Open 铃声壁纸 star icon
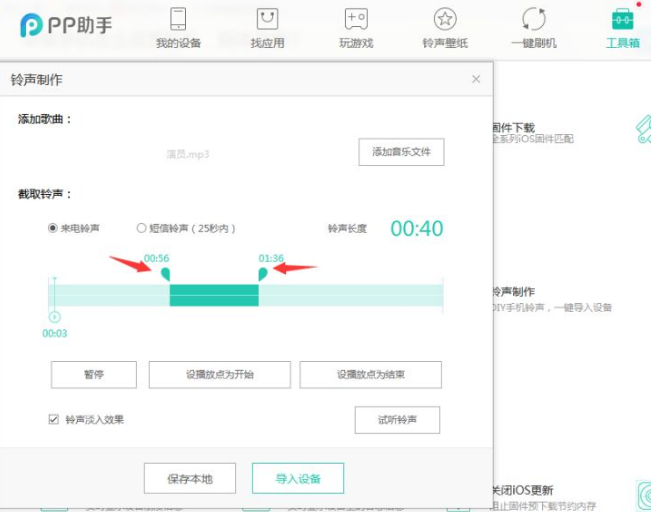The height and width of the screenshot is (512, 651). pos(445,19)
